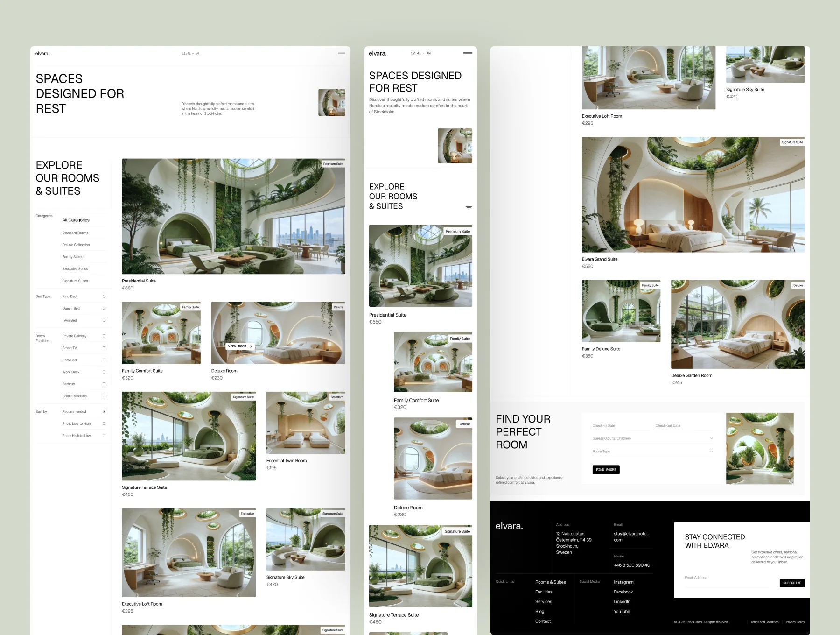This screenshot has height=635, width=840.
Task: Click Check-out Date field
Action: 684,426
